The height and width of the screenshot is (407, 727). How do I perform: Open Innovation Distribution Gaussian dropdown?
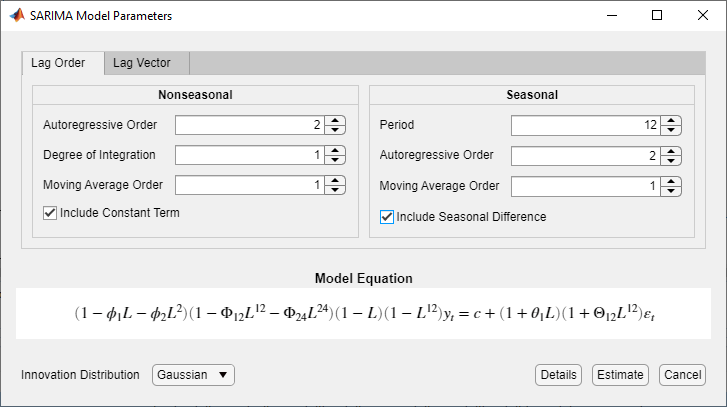coord(193,375)
